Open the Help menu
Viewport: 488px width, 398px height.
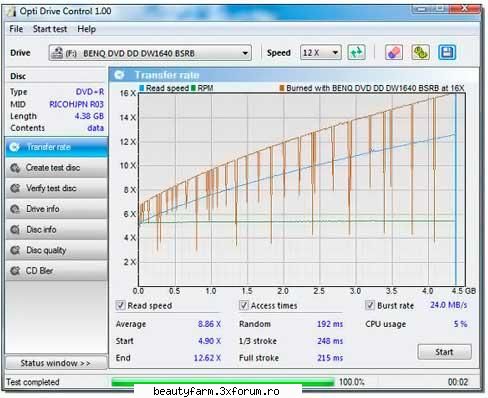pyautogui.click(x=87, y=29)
